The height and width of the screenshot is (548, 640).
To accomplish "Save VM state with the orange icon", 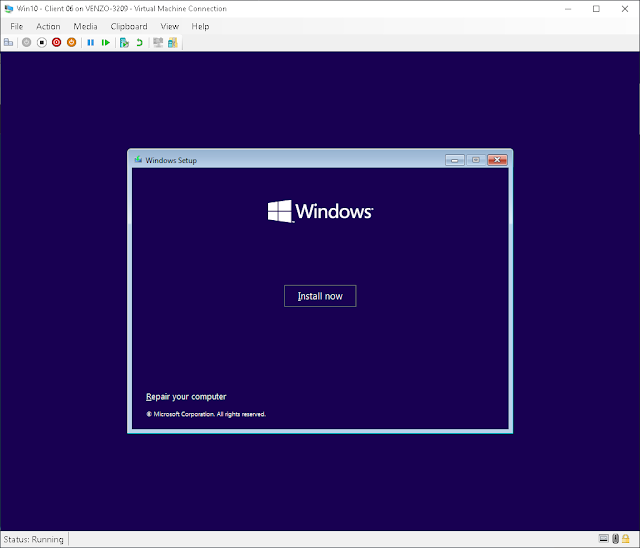I will [71, 42].
